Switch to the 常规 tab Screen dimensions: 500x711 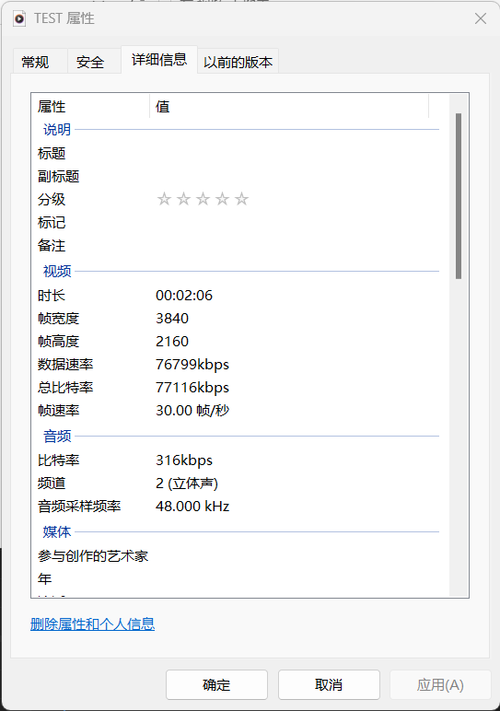click(x=35, y=62)
